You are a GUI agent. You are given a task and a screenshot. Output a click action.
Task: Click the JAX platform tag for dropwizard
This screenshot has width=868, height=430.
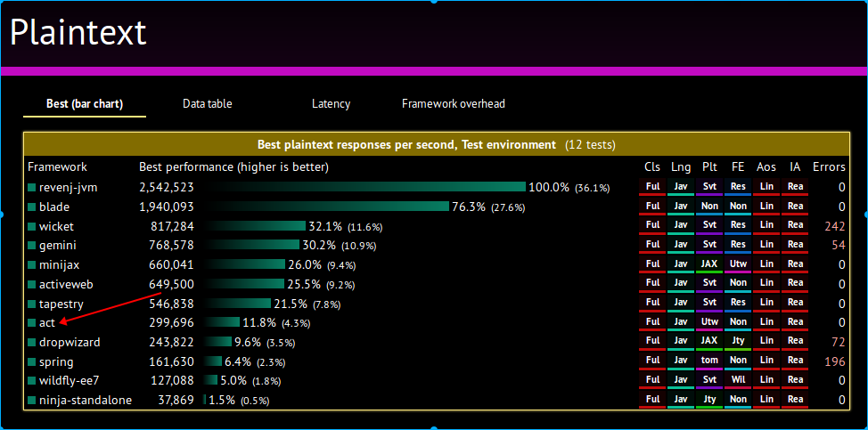709,342
